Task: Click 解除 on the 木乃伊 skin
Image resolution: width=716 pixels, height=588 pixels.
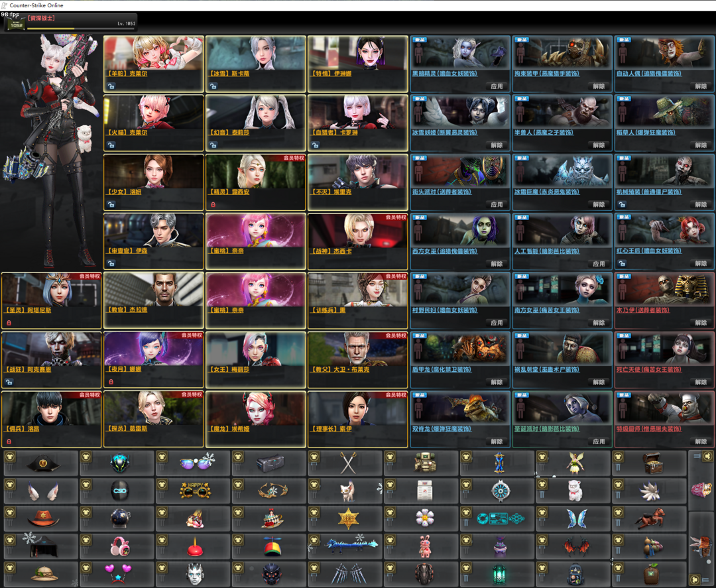Action: click(701, 323)
